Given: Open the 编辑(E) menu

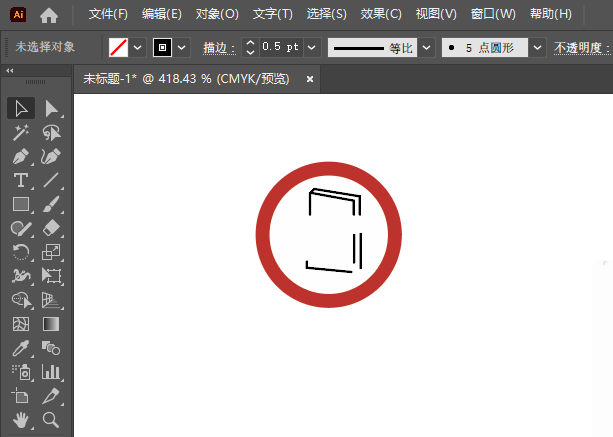Looking at the screenshot, I should coord(161,14).
